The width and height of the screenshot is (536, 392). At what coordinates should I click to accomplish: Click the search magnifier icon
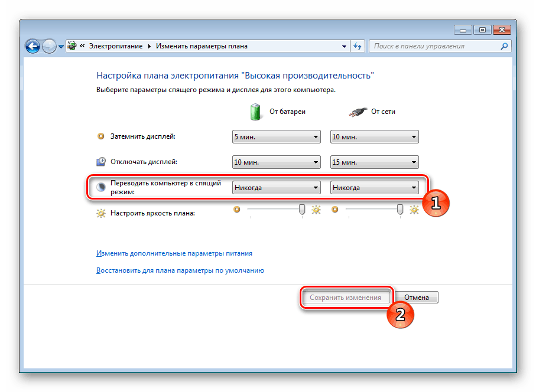(x=504, y=46)
